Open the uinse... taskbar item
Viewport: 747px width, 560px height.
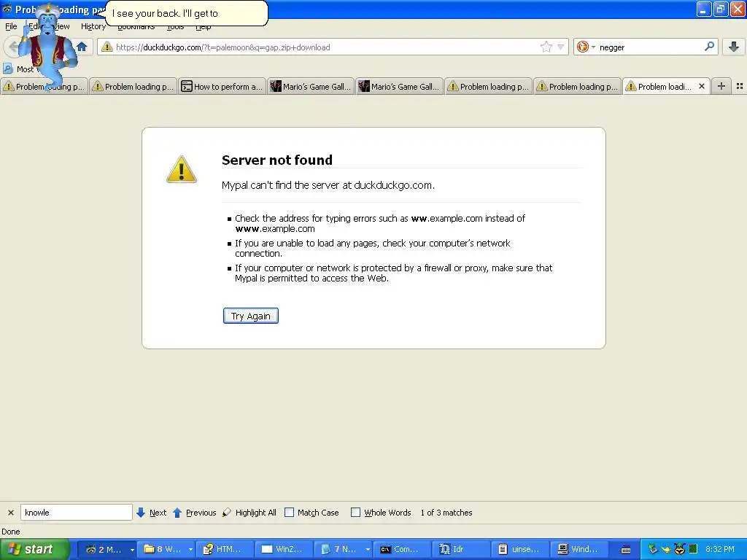[519, 549]
